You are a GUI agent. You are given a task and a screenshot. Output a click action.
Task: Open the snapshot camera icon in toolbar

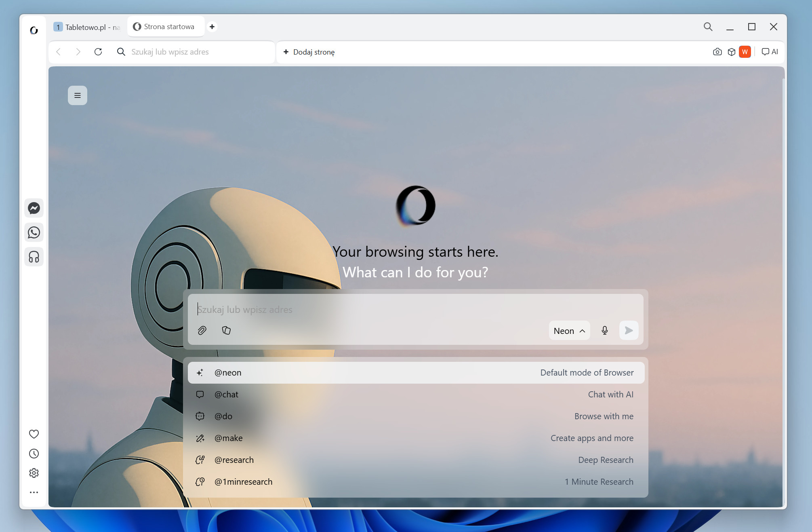pyautogui.click(x=717, y=52)
